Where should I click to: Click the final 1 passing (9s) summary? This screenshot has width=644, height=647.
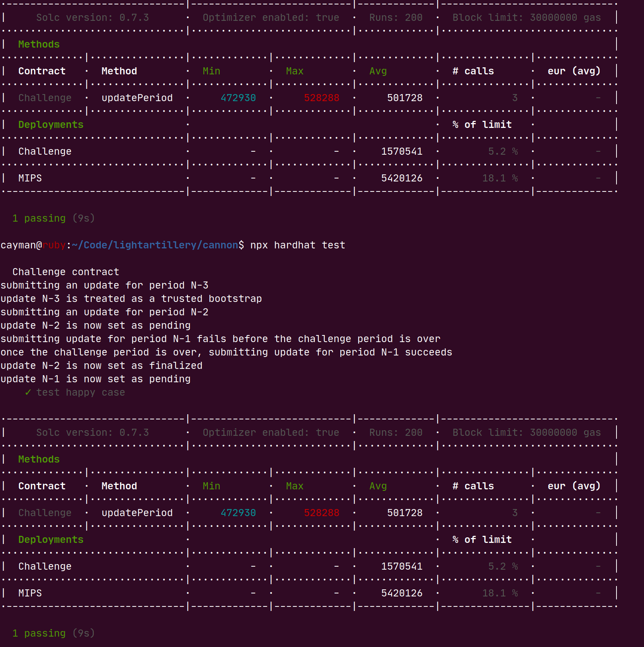tap(54, 633)
